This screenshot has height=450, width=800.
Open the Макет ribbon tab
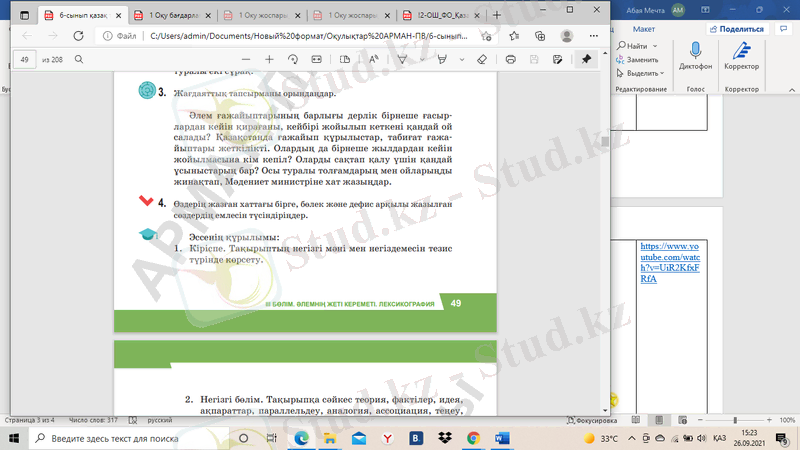tap(643, 29)
